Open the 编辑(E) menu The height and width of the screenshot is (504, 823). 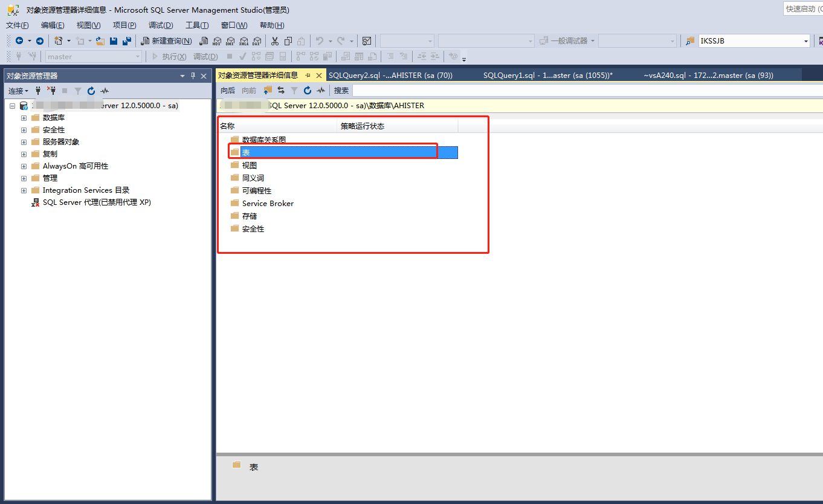tap(53, 25)
